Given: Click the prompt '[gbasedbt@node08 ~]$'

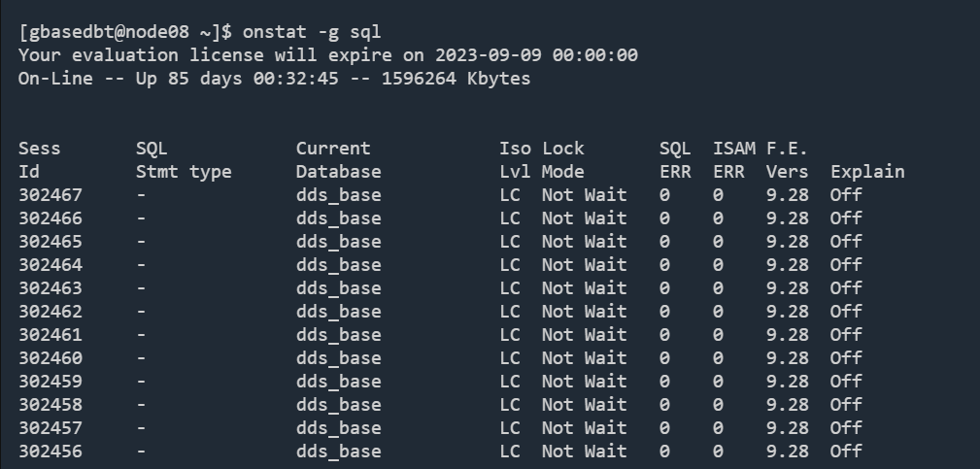Looking at the screenshot, I should 125,32.
